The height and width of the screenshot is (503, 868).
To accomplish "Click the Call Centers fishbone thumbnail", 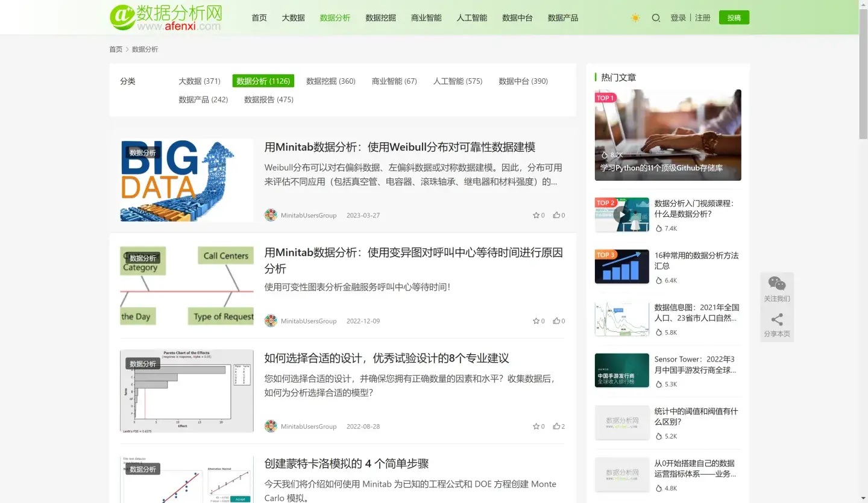I will tap(187, 286).
